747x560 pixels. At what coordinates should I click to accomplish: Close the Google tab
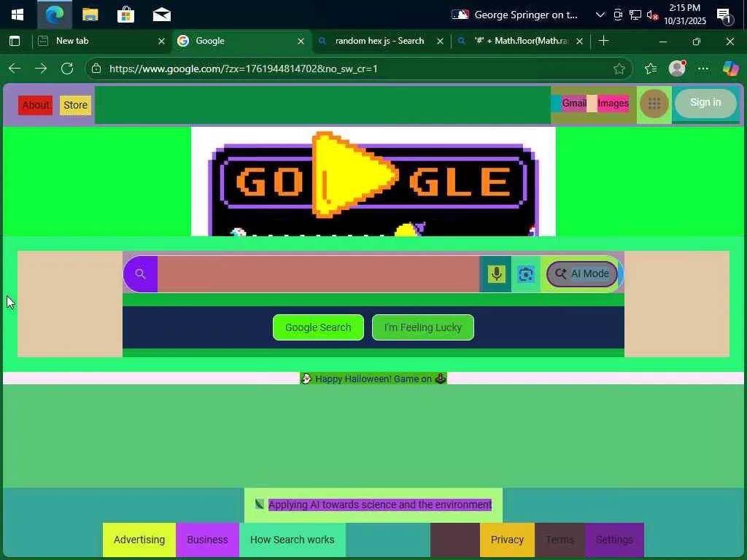[x=301, y=42]
